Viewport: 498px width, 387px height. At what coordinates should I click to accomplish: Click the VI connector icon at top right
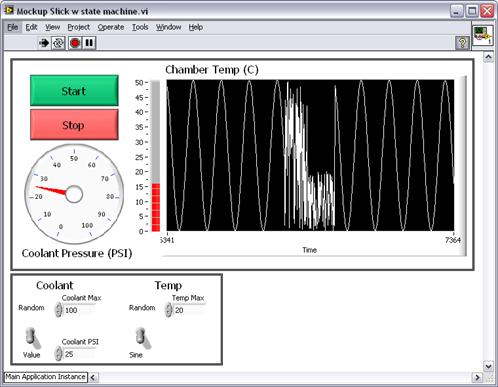483,36
